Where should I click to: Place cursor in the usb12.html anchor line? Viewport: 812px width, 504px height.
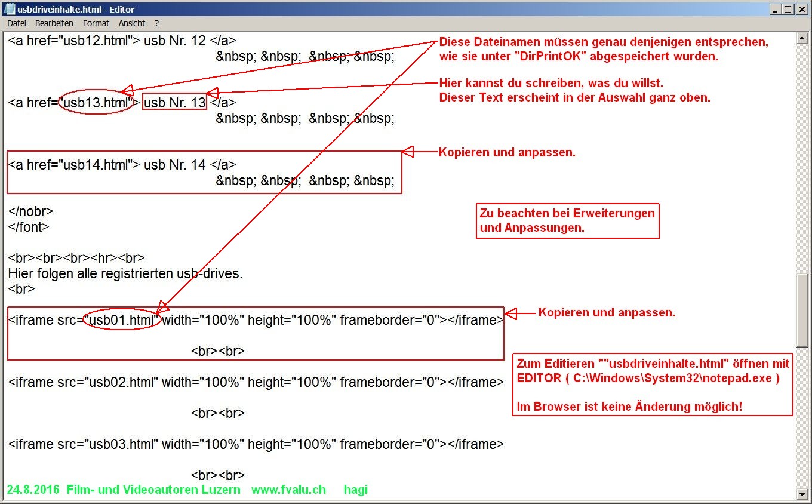point(122,41)
